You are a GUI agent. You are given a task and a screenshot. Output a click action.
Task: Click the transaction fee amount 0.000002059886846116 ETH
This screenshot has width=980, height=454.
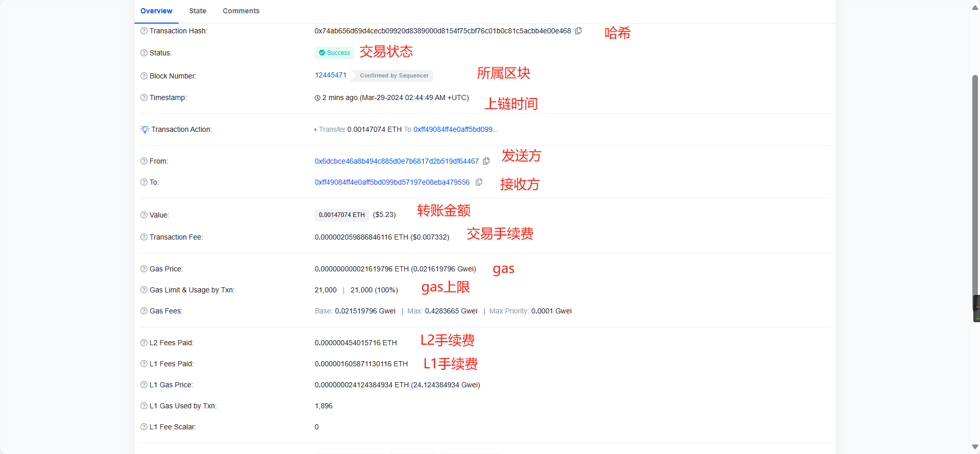361,237
